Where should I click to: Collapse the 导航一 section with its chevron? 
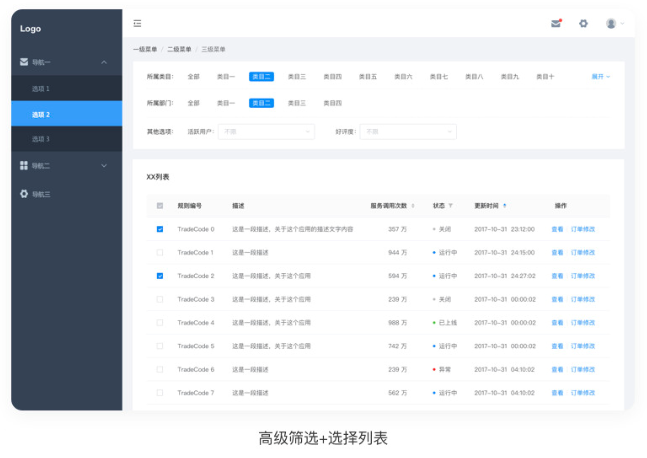tap(104, 62)
